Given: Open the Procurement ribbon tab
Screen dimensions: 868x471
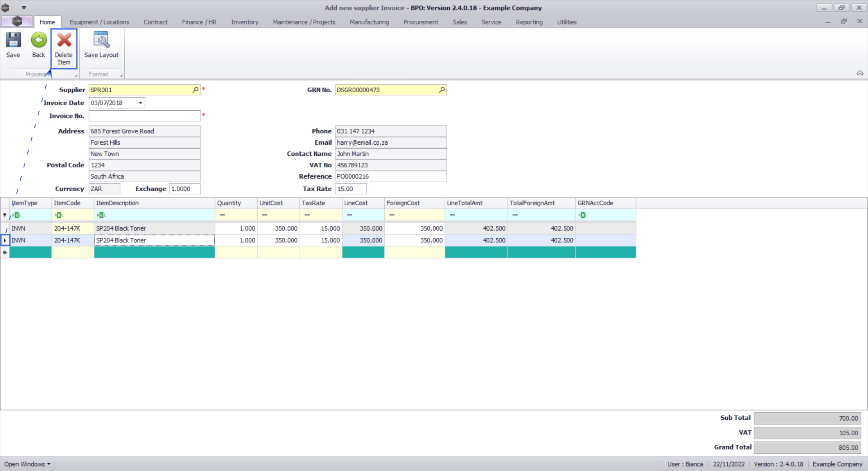Looking at the screenshot, I should 421,22.
